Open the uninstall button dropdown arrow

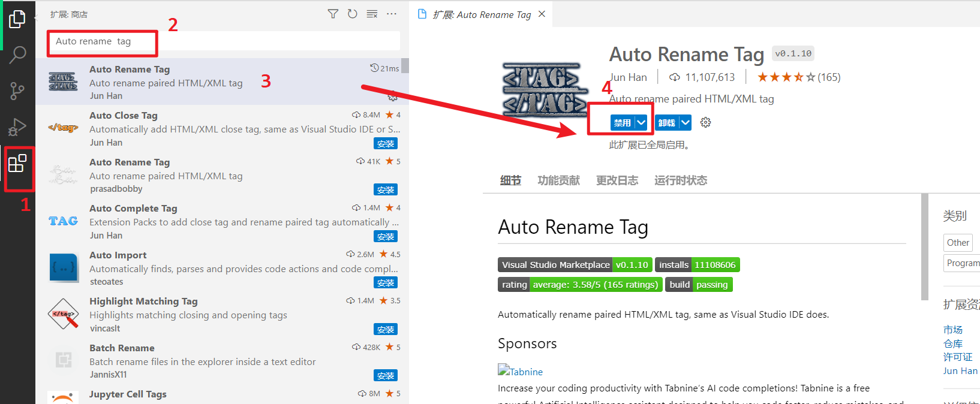(x=686, y=123)
